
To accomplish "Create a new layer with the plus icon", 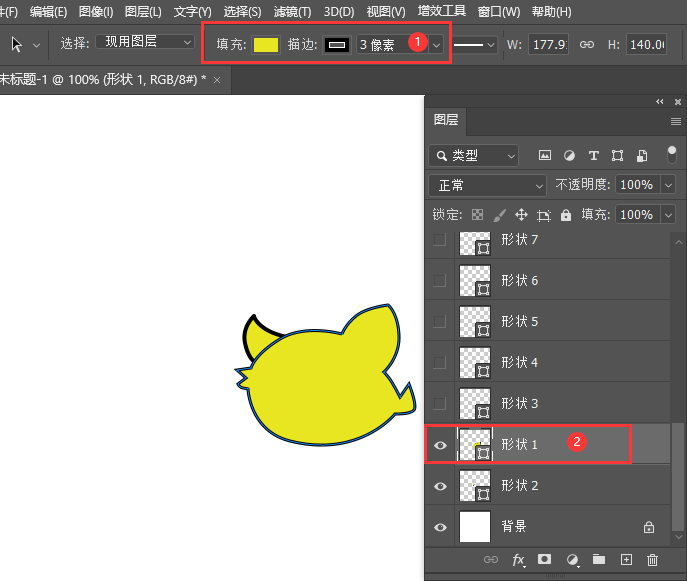I will pyautogui.click(x=626, y=560).
